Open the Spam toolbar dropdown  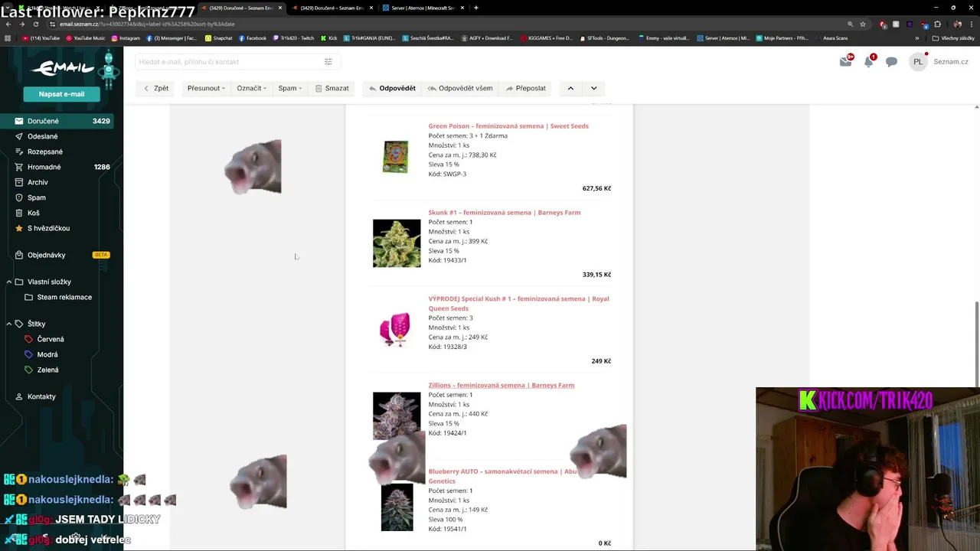[289, 88]
